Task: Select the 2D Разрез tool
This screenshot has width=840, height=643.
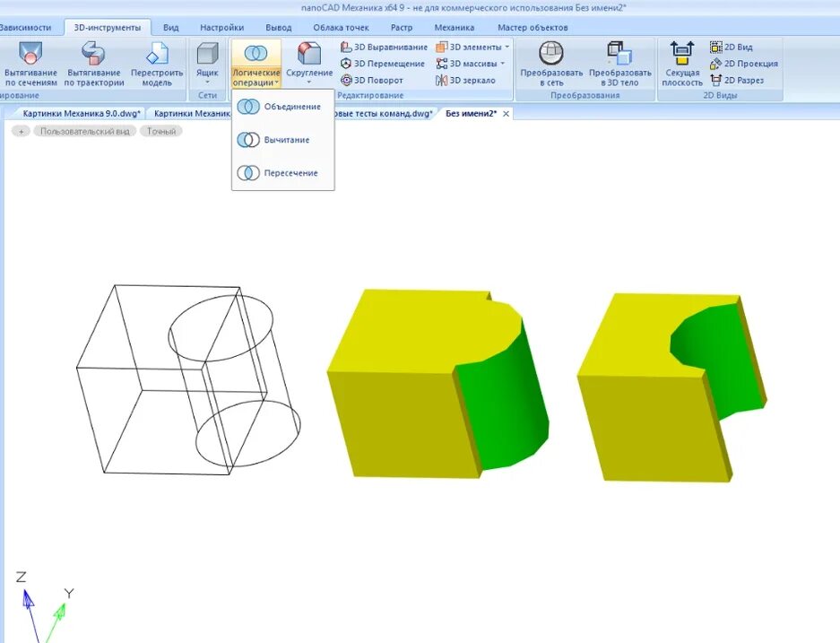Action: [x=737, y=81]
